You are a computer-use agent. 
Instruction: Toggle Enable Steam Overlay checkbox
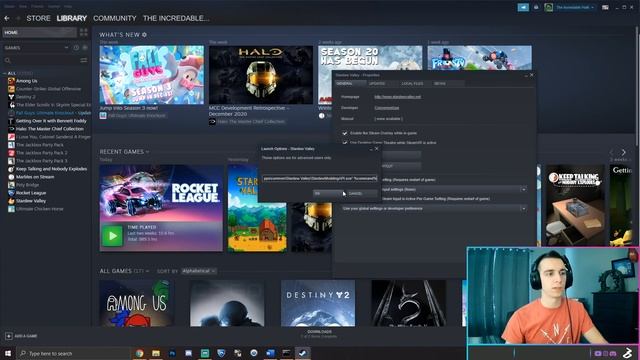coord(344,133)
